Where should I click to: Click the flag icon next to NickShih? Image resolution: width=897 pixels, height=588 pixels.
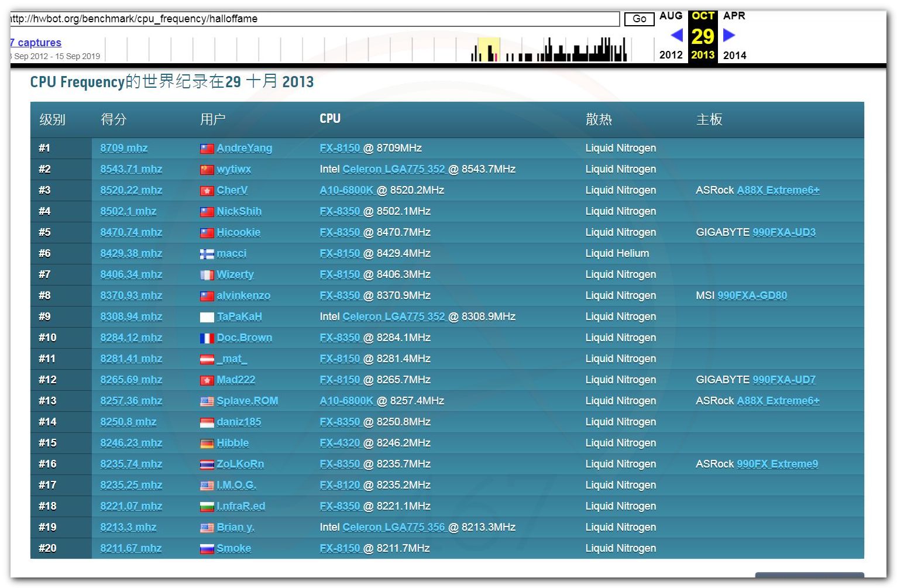coord(207,212)
